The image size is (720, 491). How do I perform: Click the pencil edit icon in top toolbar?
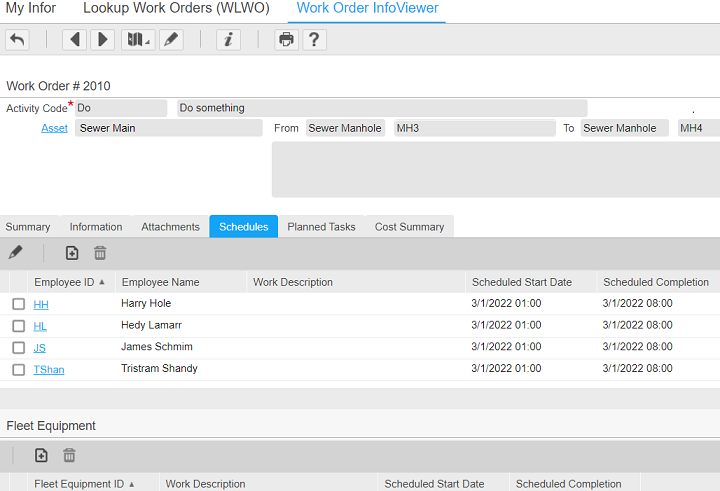click(x=171, y=40)
